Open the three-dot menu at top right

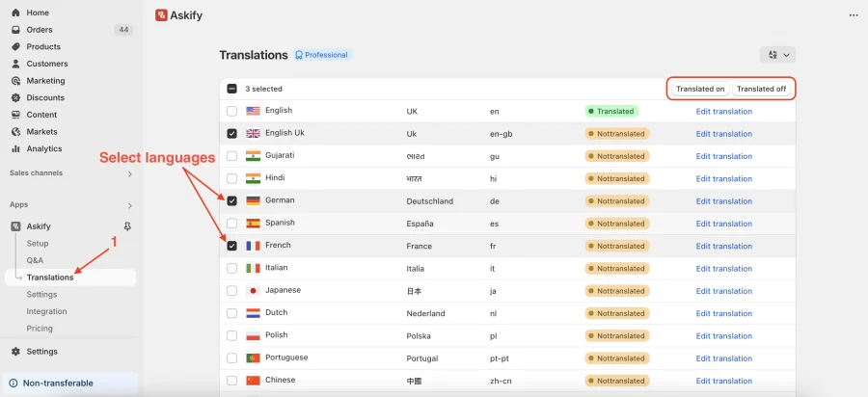pyautogui.click(x=854, y=15)
